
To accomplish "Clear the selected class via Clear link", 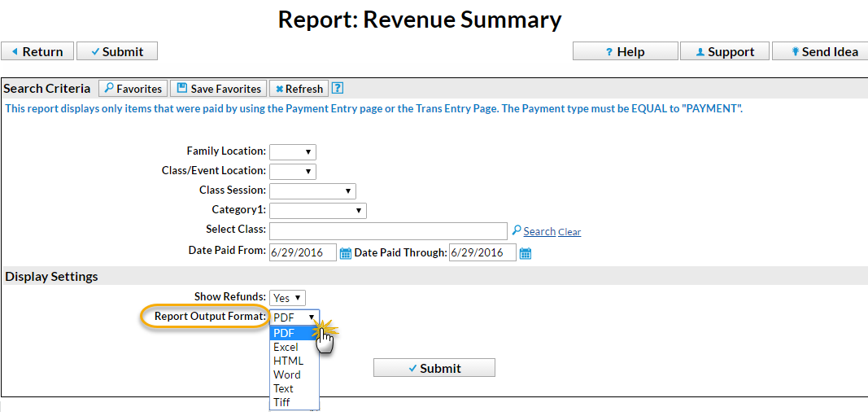I will [569, 232].
